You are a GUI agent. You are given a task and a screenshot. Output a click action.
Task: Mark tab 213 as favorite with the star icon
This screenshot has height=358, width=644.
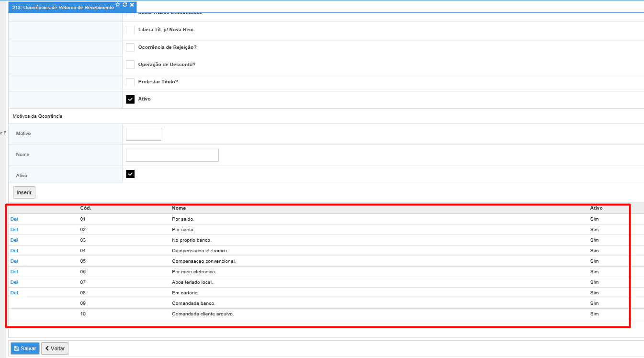[x=118, y=4]
